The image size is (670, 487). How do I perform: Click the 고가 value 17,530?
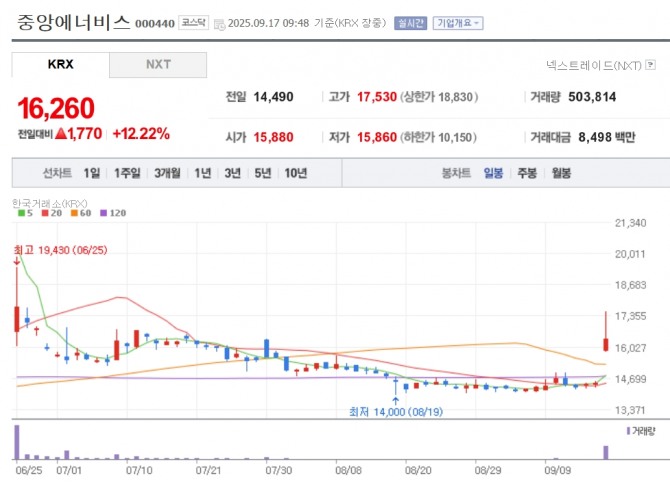(377, 97)
